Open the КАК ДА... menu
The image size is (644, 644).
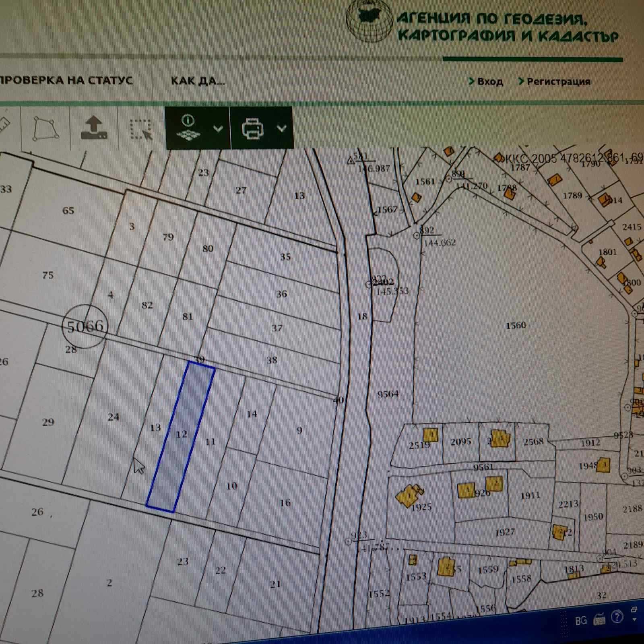[198, 81]
